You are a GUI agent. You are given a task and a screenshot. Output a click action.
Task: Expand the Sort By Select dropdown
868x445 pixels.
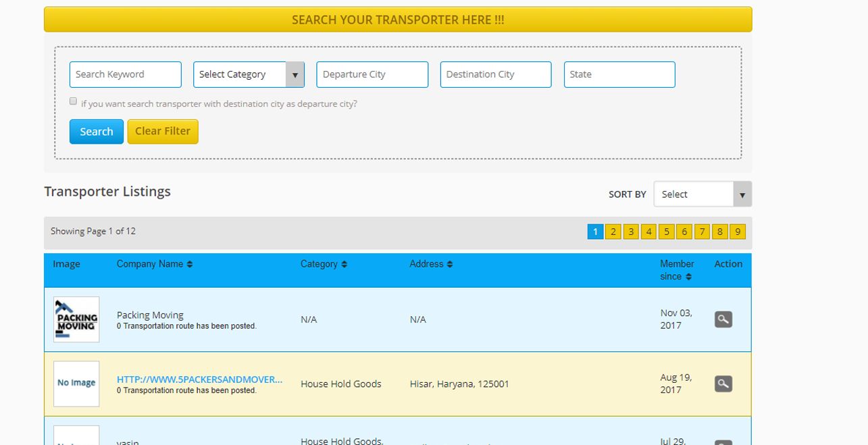coord(703,194)
